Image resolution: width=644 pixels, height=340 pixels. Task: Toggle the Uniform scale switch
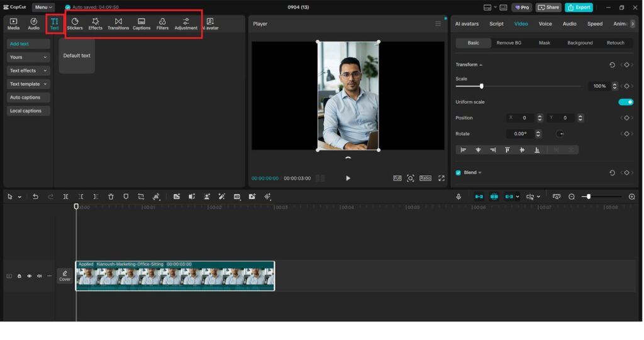pyautogui.click(x=625, y=102)
